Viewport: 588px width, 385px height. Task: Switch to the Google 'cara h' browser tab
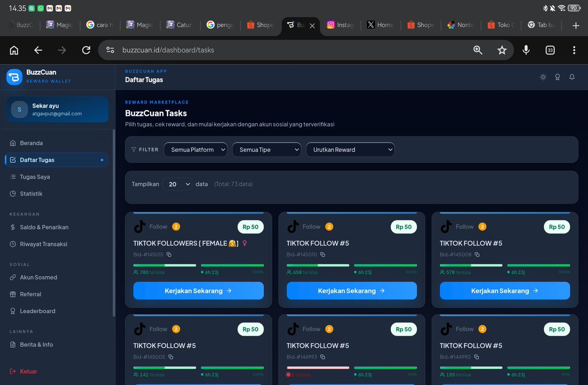tap(99, 25)
